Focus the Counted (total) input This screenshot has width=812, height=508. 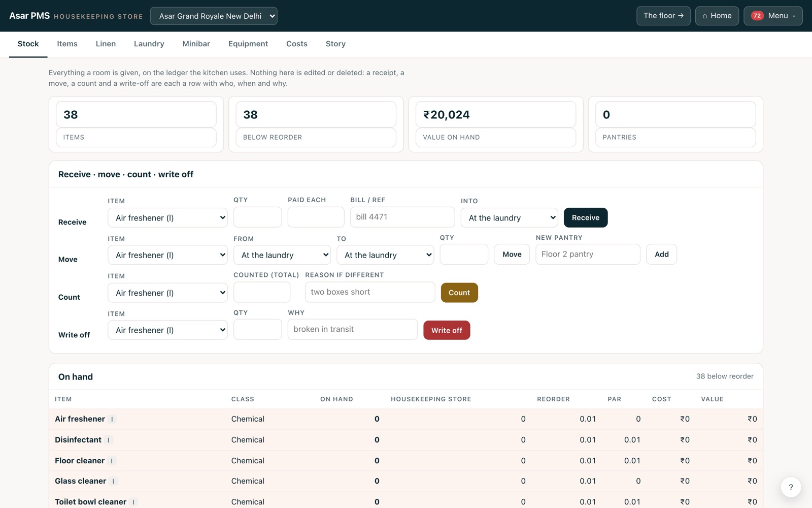262,292
